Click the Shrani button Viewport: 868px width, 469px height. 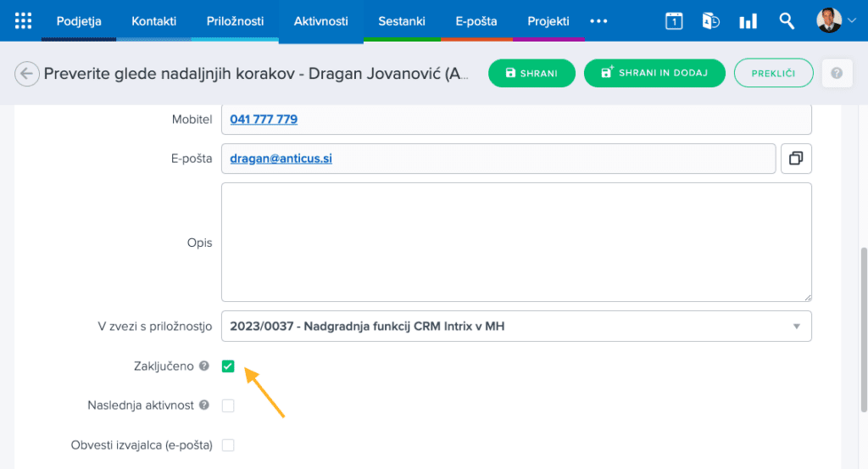[x=531, y=74]
